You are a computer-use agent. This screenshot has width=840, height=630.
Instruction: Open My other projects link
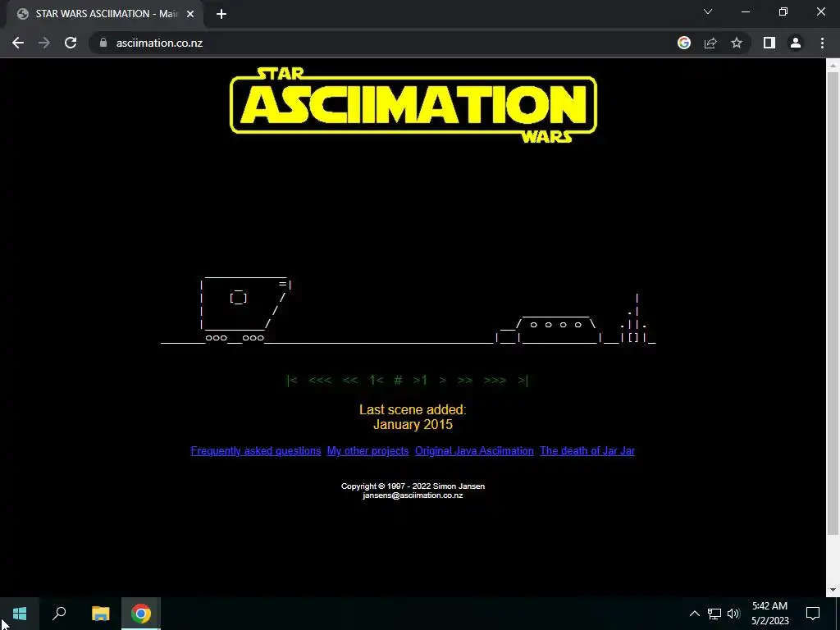(x=368, y=451)
